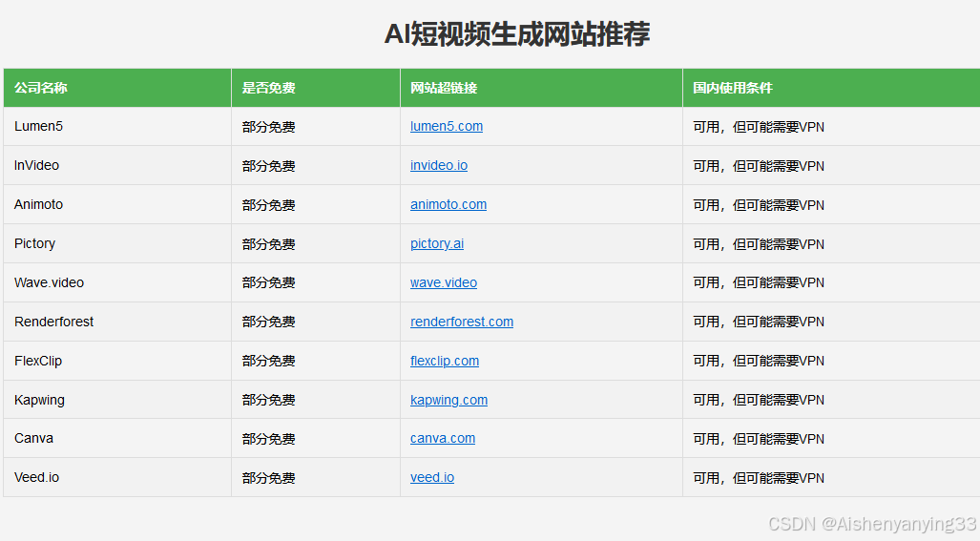Select 部分免费 in the Canva row
Image resolution: width=980 pixels, height=541 pixels.
[x=269, y=439]
